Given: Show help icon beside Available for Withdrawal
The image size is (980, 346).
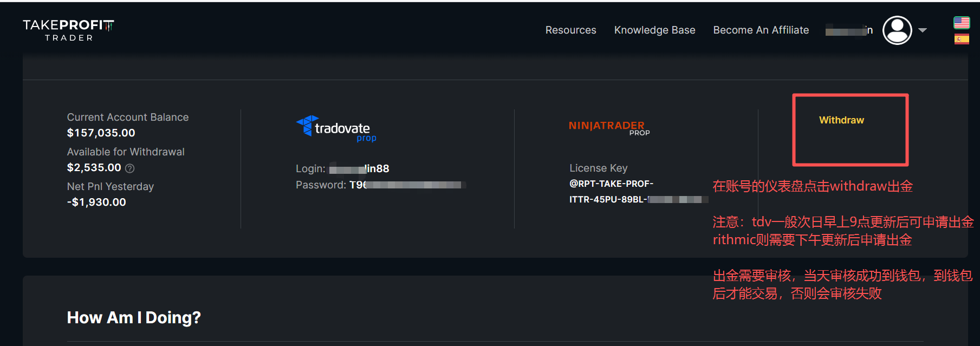Looking at the screenshot, I should pyautogui.click(x=130, y=168).
